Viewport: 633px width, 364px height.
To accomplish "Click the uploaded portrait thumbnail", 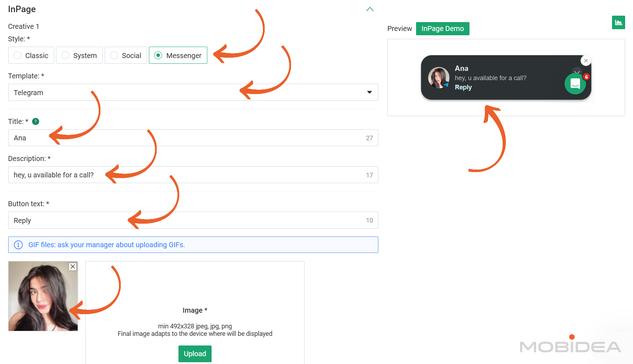I will [x=43, y=296].
